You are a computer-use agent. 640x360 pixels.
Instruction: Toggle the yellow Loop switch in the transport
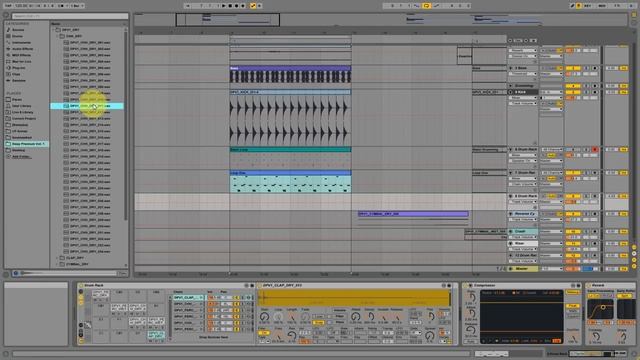[427, 6]
